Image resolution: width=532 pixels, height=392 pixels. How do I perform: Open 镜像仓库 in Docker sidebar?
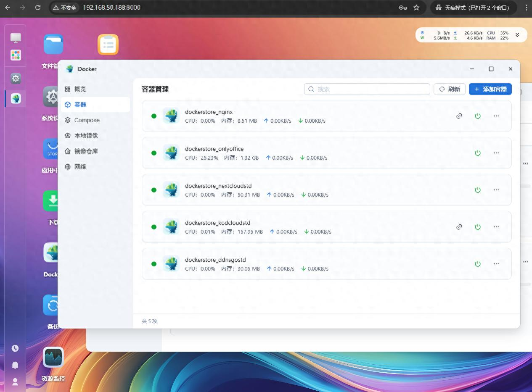[95, 151]
